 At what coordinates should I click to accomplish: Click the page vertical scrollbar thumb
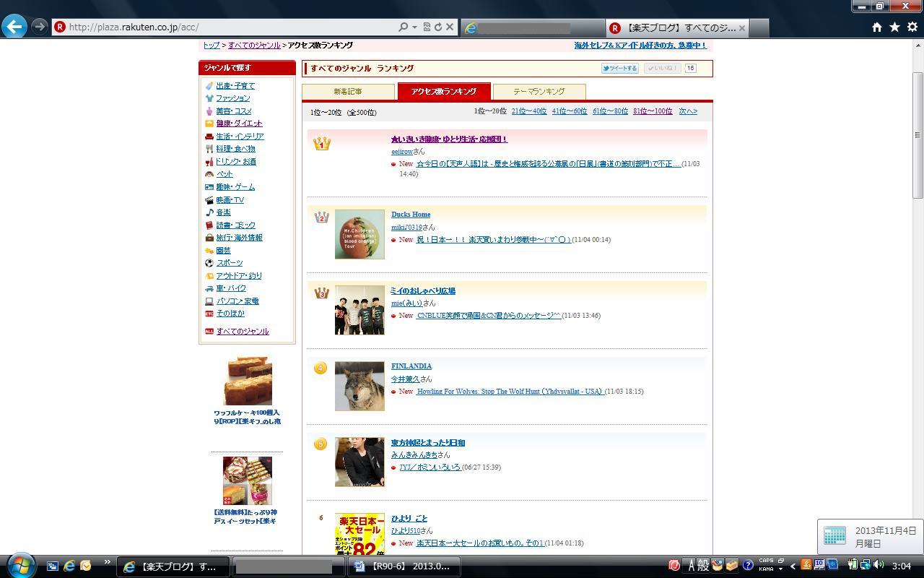[918, 135]
